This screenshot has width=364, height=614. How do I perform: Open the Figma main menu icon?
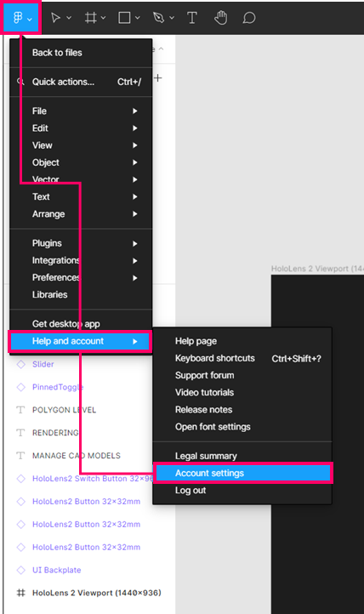coord(18,18)
